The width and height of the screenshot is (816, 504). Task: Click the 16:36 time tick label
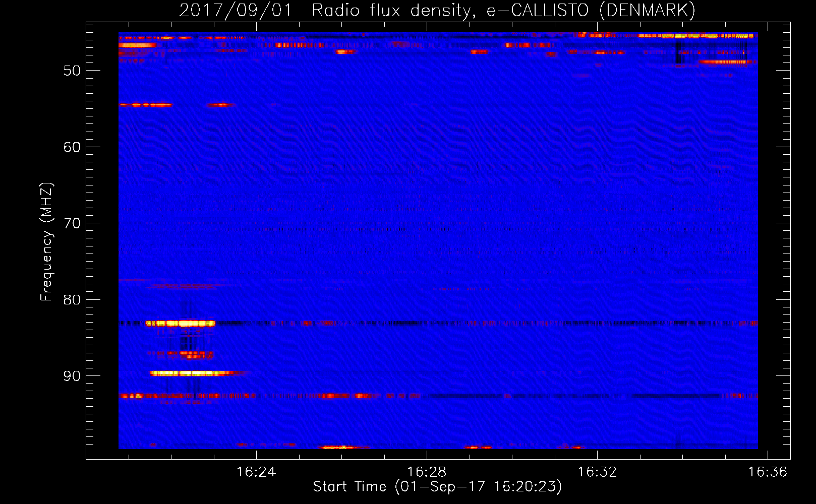click(768, 472)
